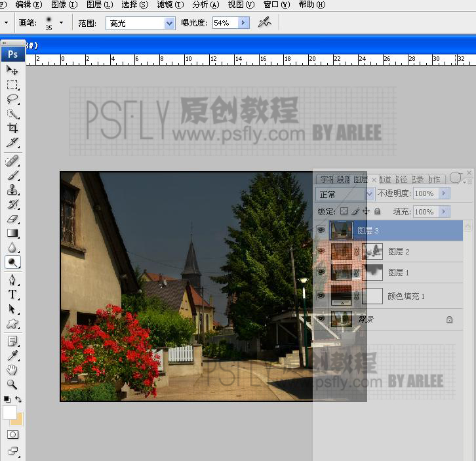
Task: Switch to the 图层 panel tab
Action: (x=361, y=180)
